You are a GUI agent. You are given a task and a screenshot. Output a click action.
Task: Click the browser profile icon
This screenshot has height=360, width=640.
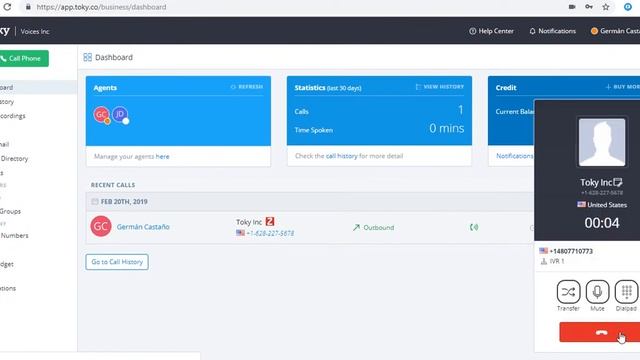tap(628, 7)
